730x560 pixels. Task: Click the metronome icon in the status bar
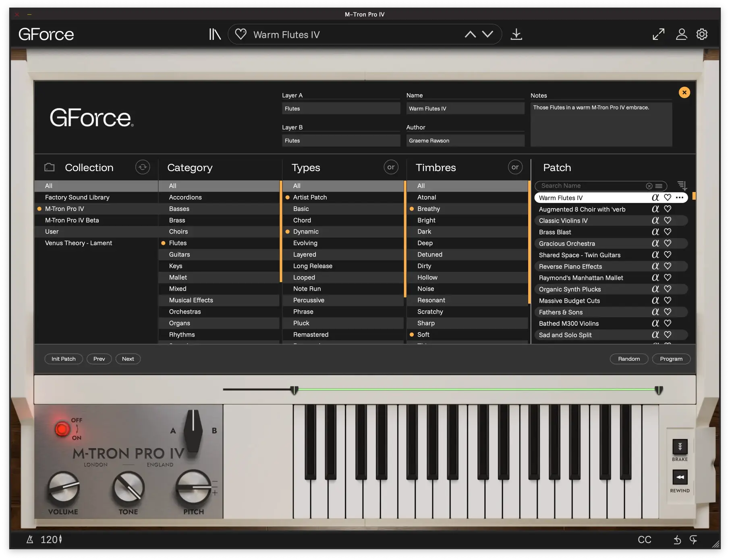click(30, 539)
